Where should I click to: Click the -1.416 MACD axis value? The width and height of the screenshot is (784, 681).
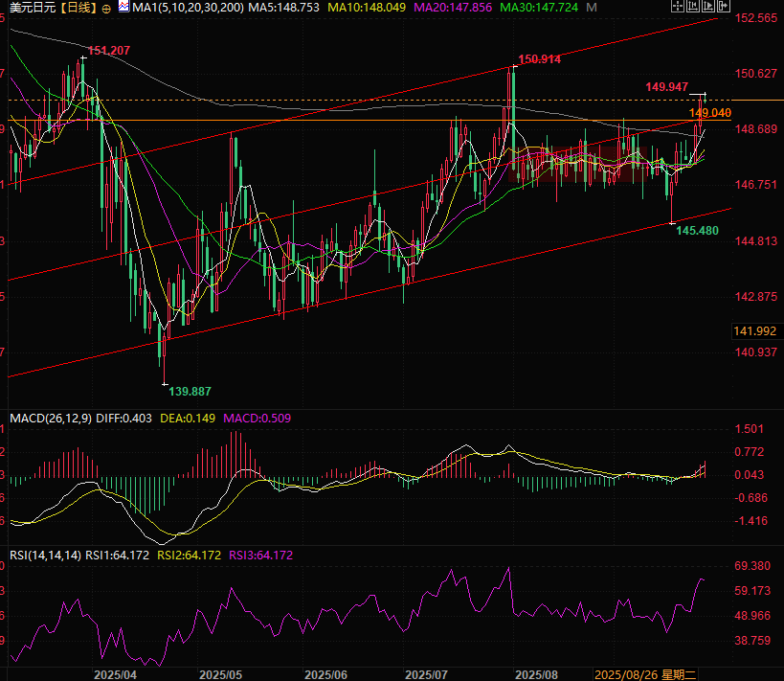pos(751,521)
